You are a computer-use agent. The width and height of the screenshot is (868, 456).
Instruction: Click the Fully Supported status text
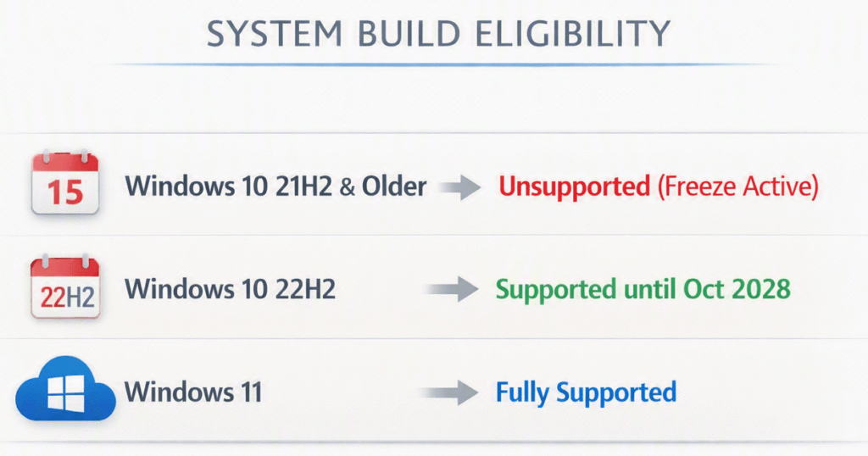[586, 393]
